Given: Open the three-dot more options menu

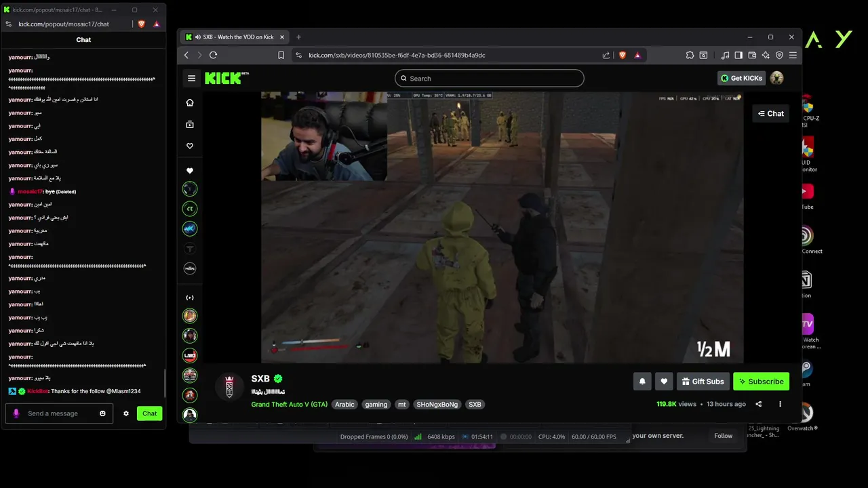Looking at the screenshot, I should pyautogui.click(x=780, y=404).
